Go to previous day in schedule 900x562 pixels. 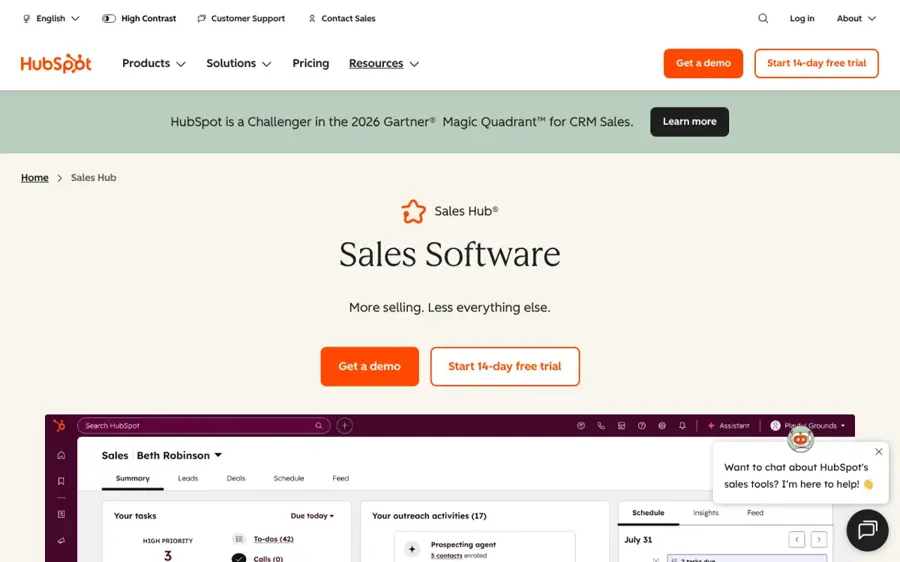point(797,540)
